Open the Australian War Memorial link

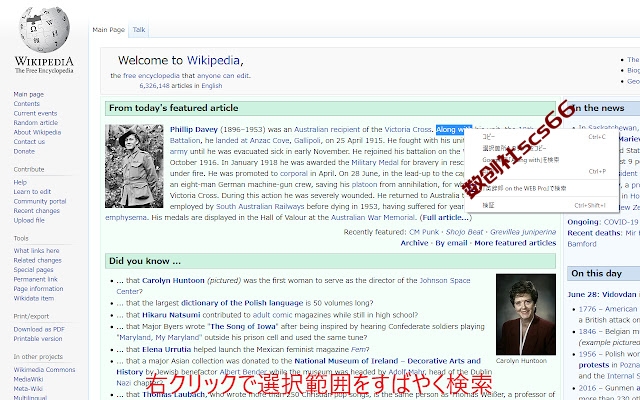[373, 218]
